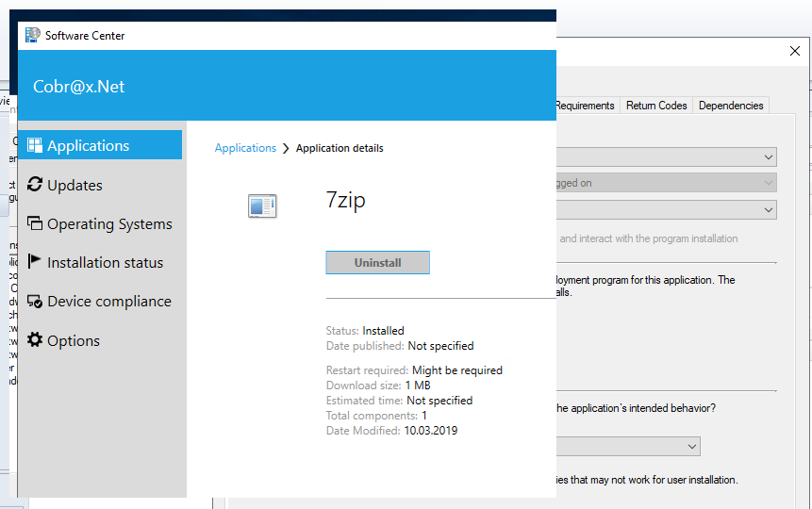Click the Updates refresh arrows icon
Image resolution: width=812 pixels, height=509 pixels.
35,185
